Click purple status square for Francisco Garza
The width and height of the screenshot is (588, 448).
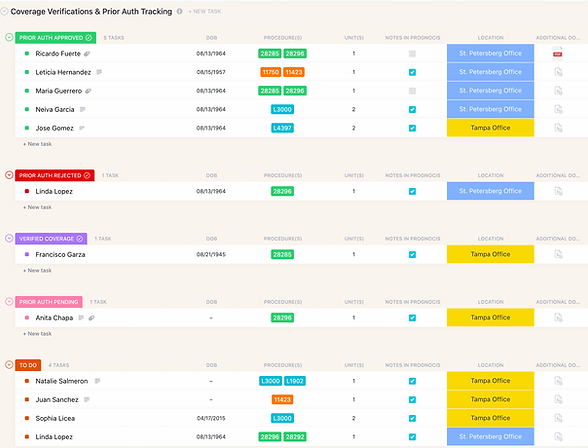27,255
